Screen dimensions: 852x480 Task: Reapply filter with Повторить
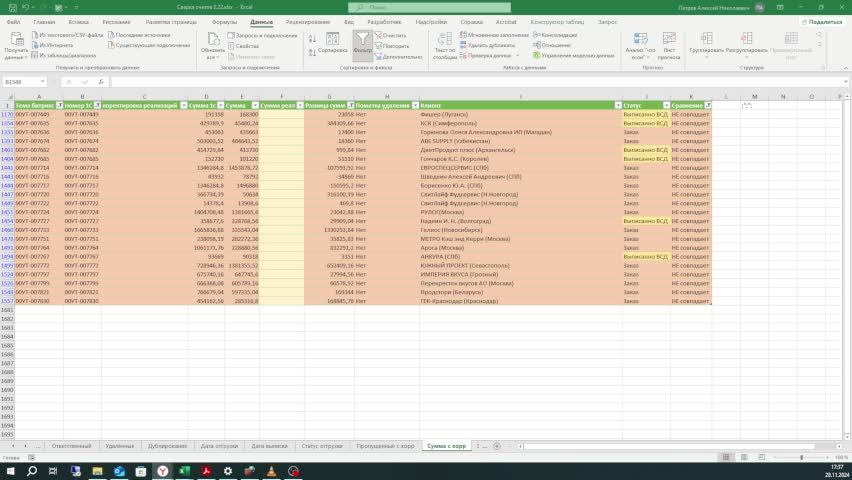pos(392,46)
